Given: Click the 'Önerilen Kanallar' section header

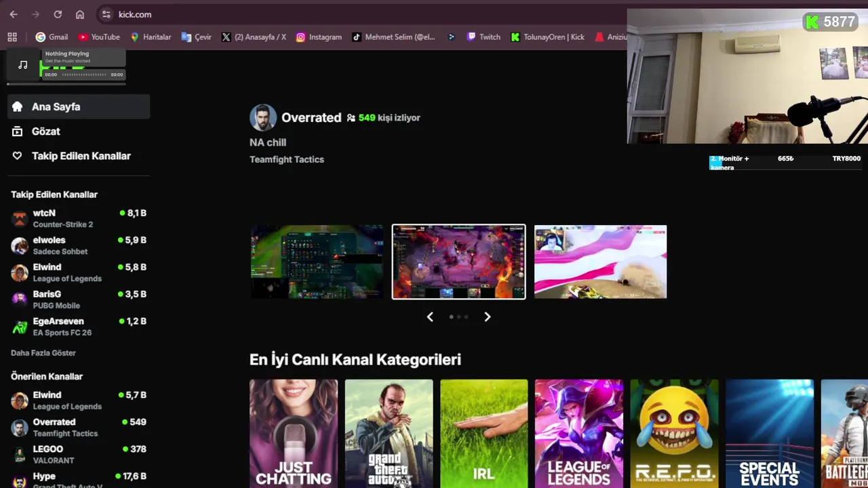Looking at the screenshot, I should (x=47, y=376).
